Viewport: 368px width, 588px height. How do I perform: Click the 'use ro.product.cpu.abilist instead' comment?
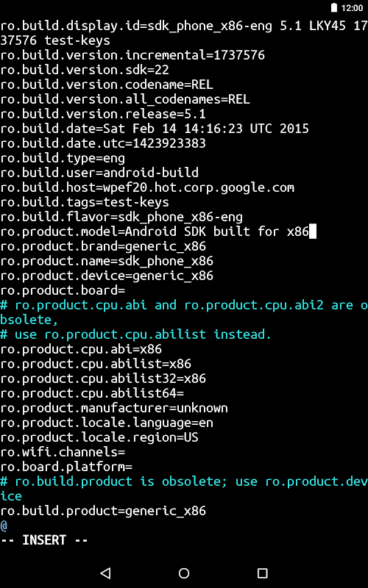(135, 334)
